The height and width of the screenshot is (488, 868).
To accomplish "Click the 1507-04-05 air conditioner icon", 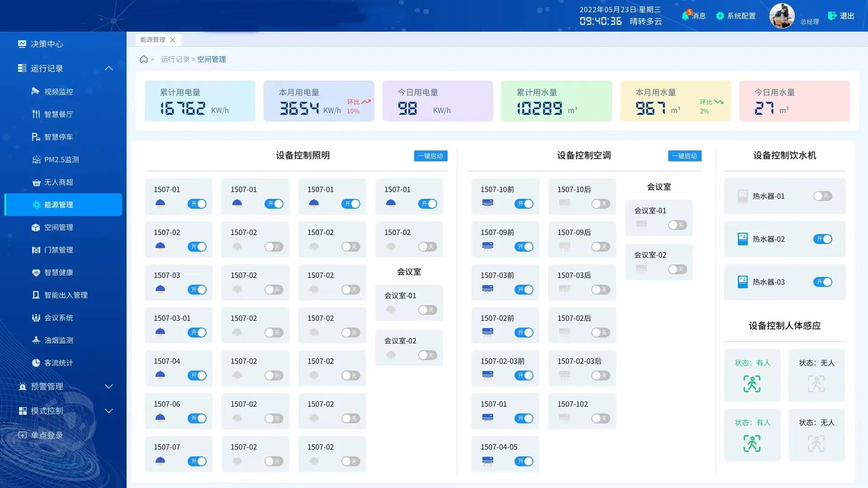I will coord(488,461).
